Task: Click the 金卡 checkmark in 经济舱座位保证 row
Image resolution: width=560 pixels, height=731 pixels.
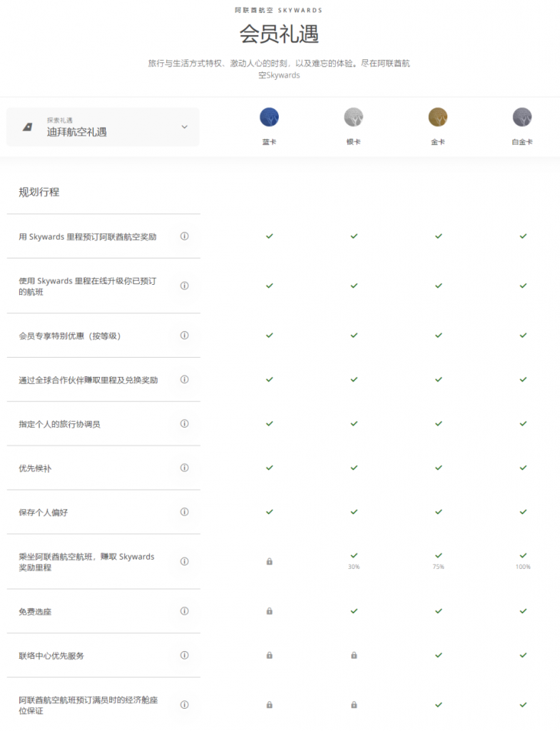Action: tap(439, 705)
